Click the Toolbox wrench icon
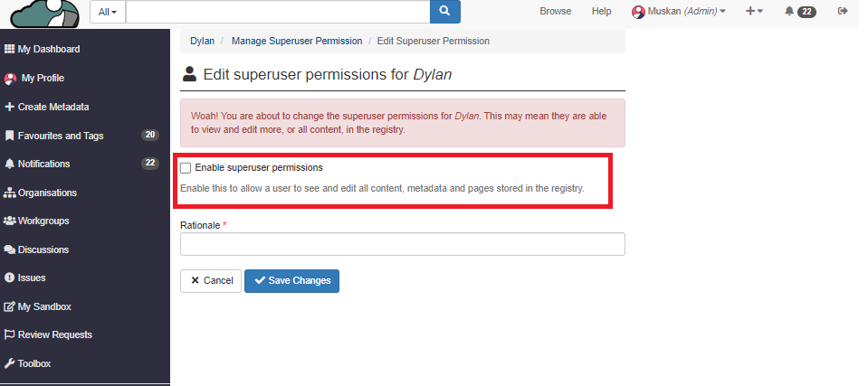Image resolution: width=868 pixels, height=386 pixels. pyautogui.click(x=10, y=363)
